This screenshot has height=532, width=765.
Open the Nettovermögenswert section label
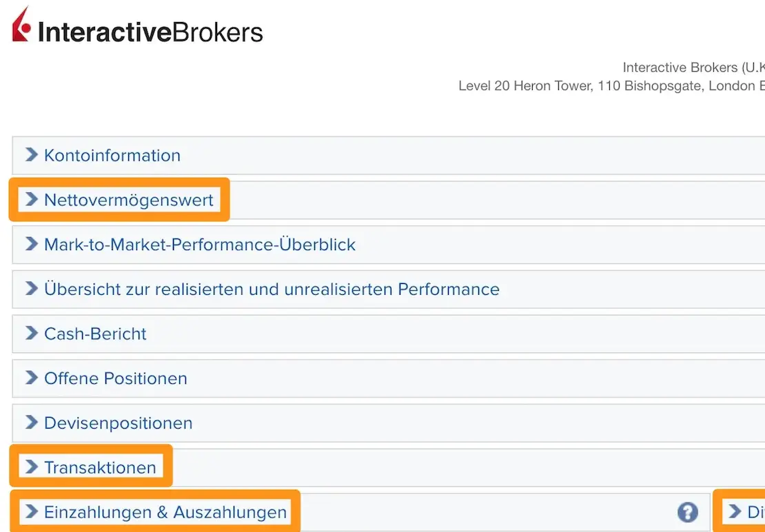point(129,201)
